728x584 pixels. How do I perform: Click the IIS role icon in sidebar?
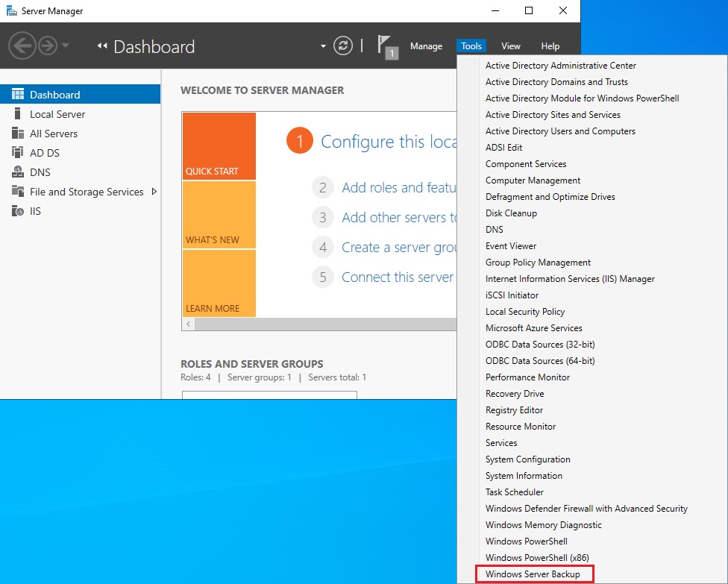tap(17, 211)
